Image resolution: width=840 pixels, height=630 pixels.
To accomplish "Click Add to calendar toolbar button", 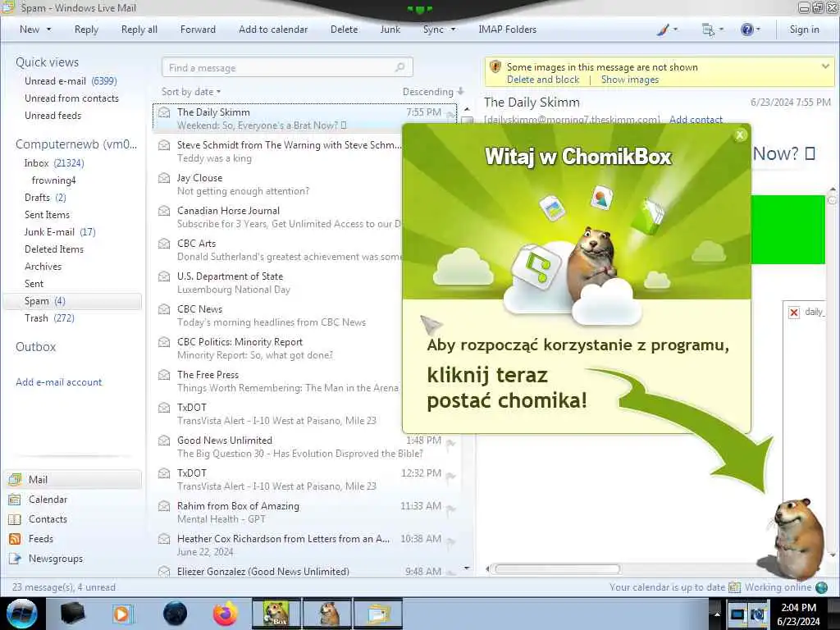I will 273,30.
